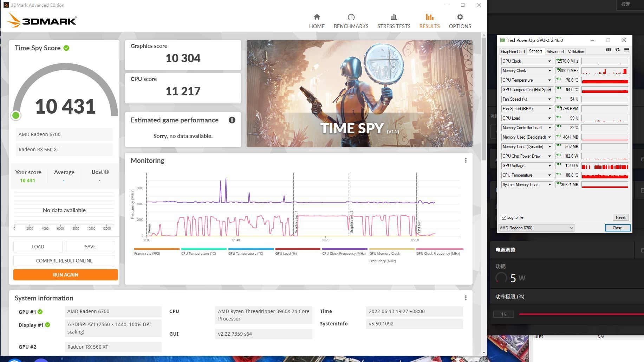Switch to GPU-Z Graphics Card tab
644x362 pixels.
click(x=513, y=51)
